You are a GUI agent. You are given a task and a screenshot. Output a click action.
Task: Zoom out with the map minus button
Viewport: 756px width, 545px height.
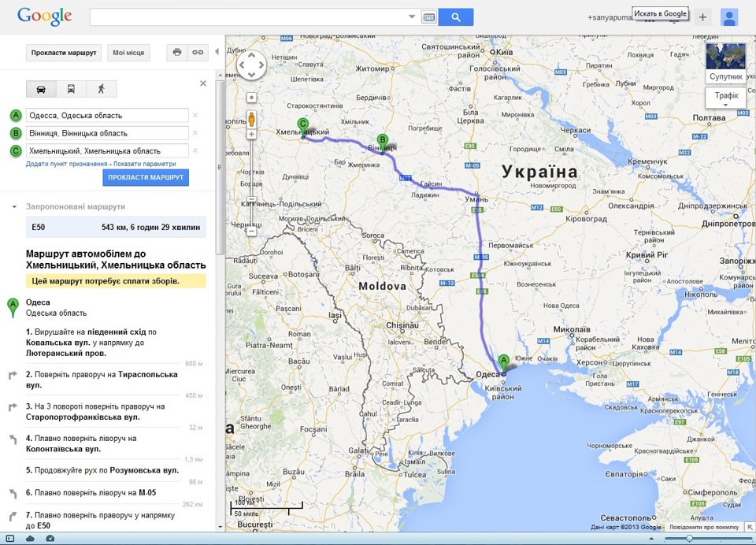[x=251, y=232]
